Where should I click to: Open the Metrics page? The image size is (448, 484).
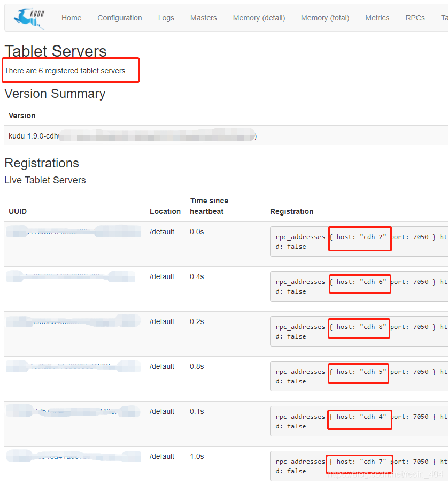[377, 18]
